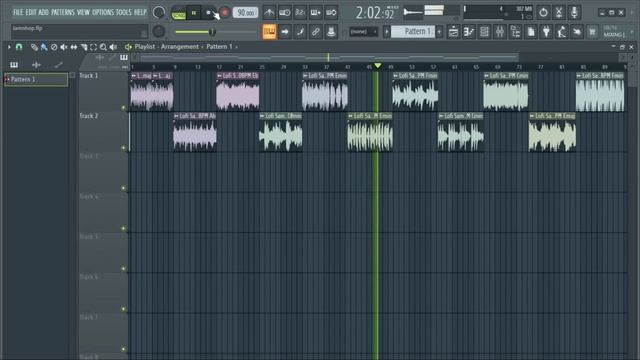
Task: Open the plugin picker plug icon
Action: pos(546,31)
